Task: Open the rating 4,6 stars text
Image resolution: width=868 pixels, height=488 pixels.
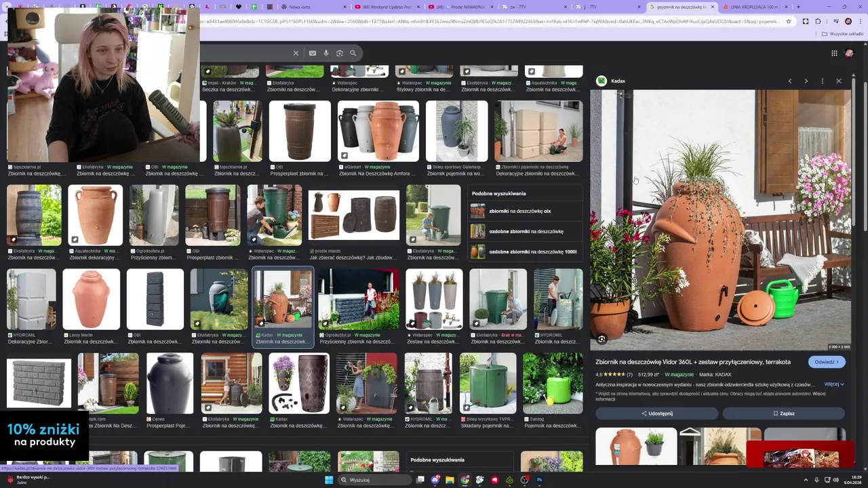Action: 614,375
